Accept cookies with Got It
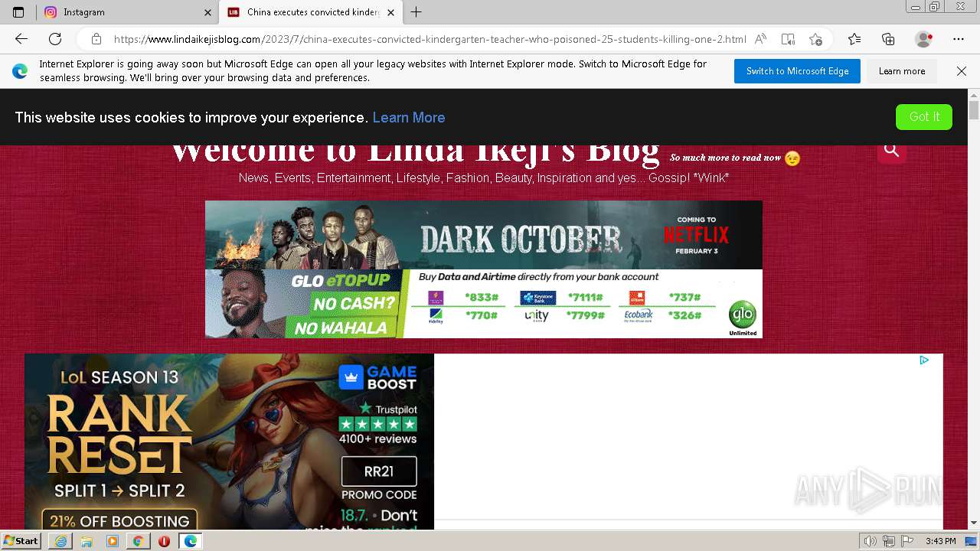Image resolution: width=980 pixels, height=551 pixels. (x=924, y=117)
